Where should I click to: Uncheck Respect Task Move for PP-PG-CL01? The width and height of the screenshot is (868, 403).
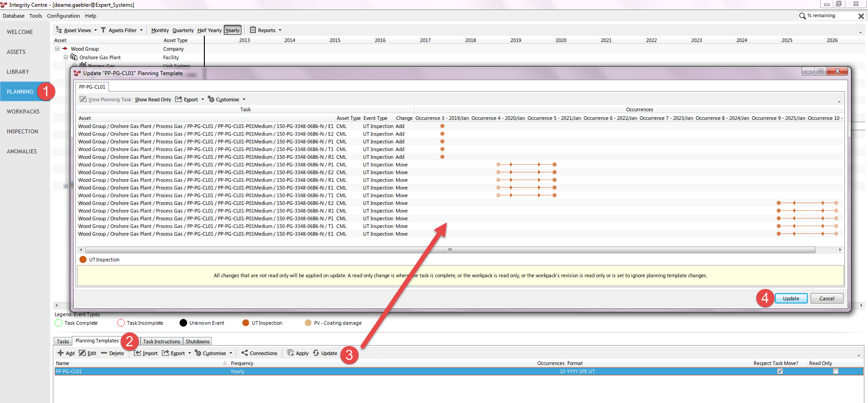780,371
